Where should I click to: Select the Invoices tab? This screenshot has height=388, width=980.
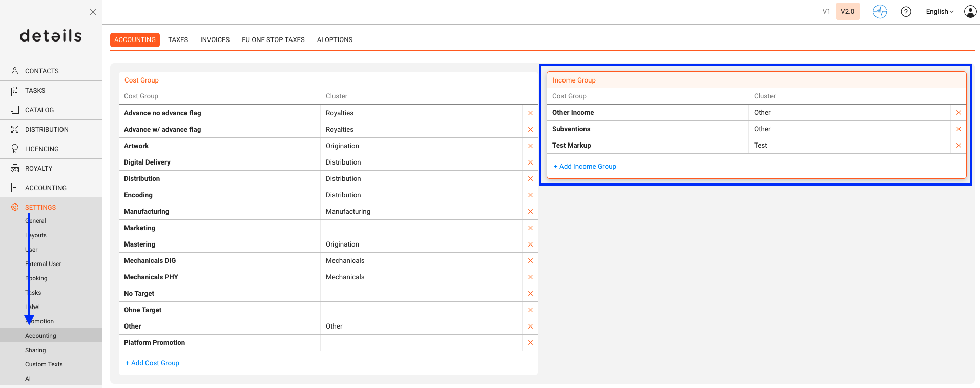[215, 39]
